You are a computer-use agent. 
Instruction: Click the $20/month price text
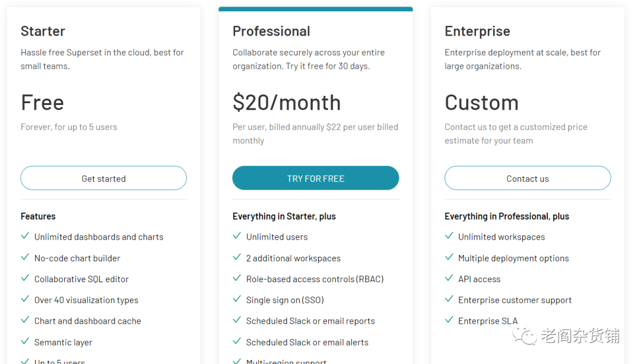[x=287, y=103]
